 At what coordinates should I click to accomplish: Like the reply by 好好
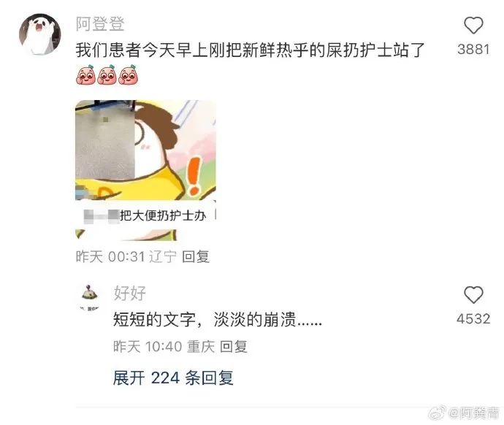point(473,295)
